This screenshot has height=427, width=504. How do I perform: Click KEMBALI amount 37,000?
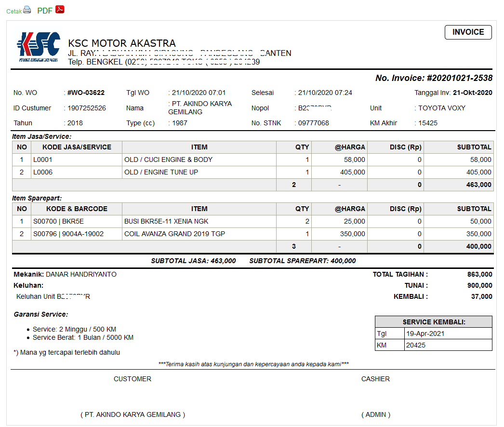(x=481, y=296)
